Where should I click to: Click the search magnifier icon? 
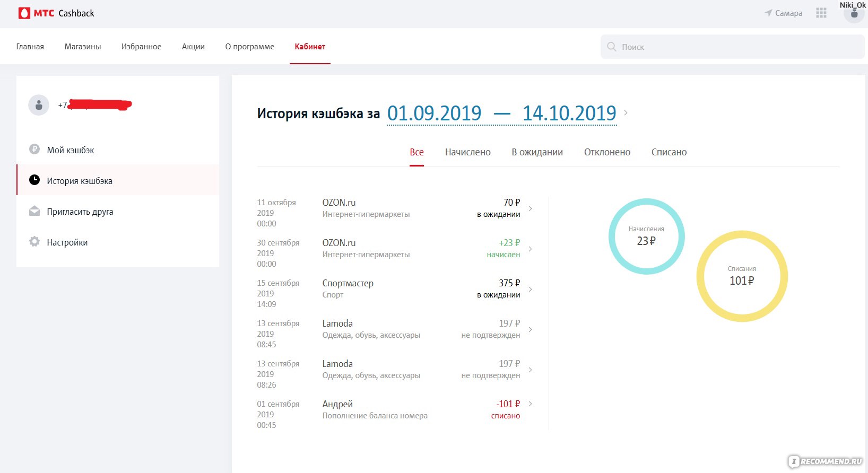point(612,47)
